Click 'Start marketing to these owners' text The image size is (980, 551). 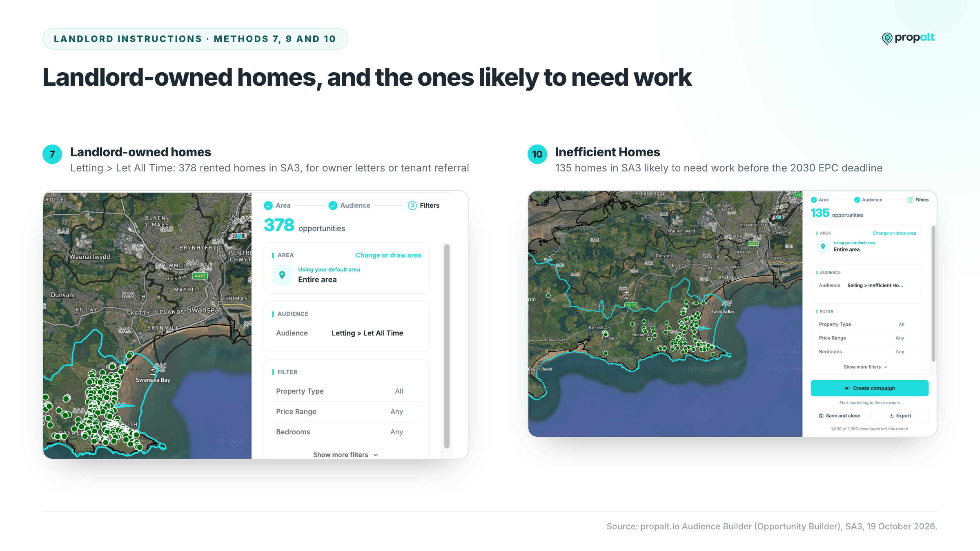pos(869,403)
